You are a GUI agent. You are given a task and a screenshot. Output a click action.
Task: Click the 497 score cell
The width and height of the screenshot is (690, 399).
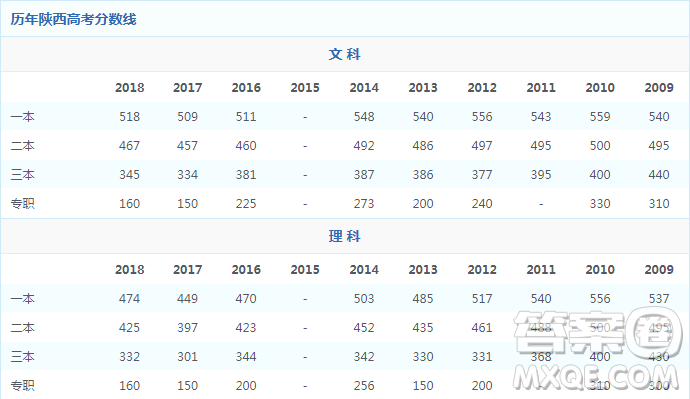pos(482,146)
